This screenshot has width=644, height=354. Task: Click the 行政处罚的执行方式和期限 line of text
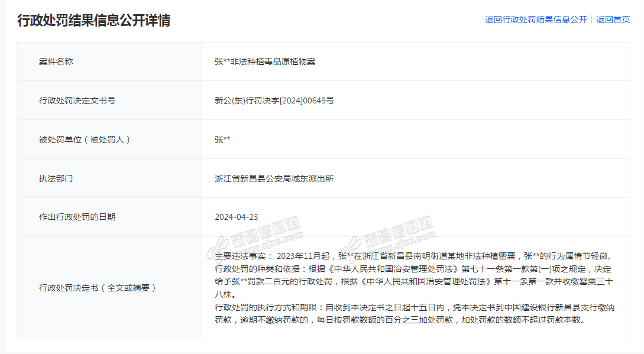point(414,307)
